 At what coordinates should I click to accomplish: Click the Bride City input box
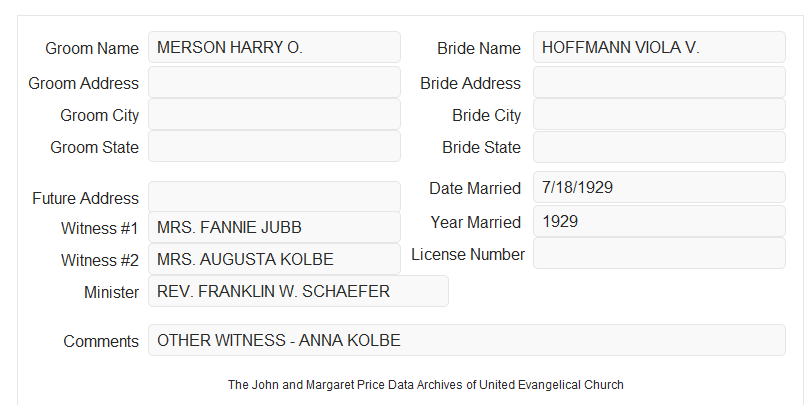click(659, 114)
